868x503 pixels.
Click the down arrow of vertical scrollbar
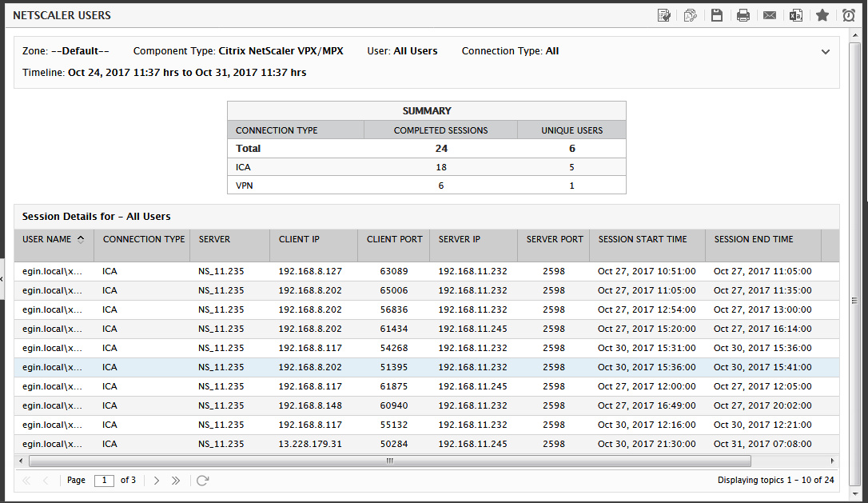[854, 493]
